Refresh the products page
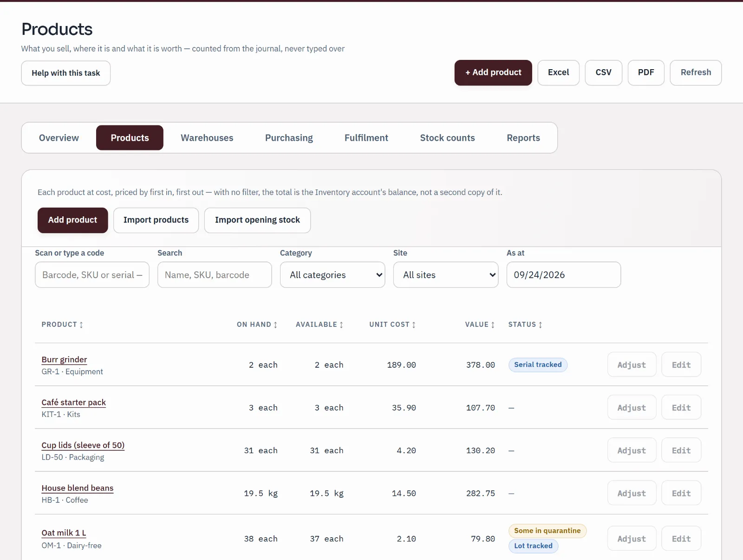Viewport: 743px width, 560px height. pos(696,72)
